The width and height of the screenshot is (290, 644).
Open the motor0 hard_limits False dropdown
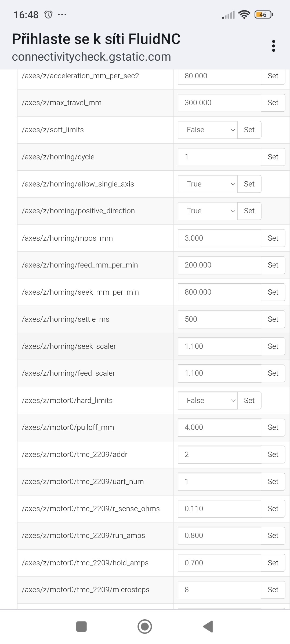(208, 400)
